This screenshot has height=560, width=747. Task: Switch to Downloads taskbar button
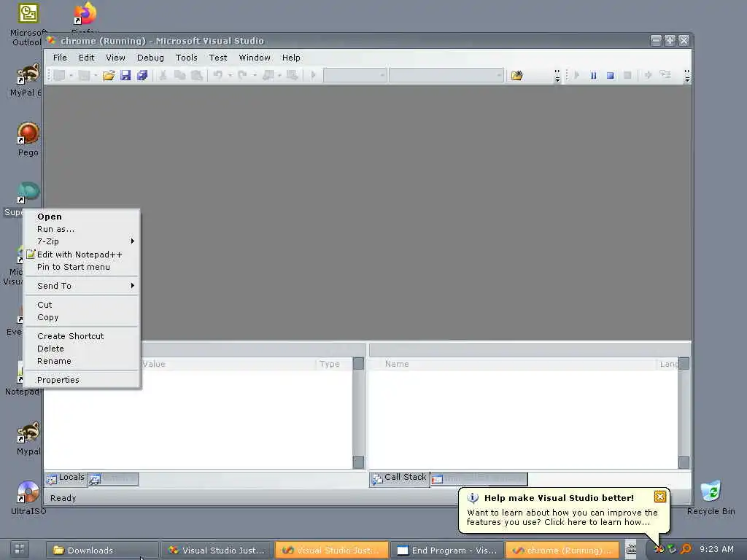click(102, 551)
